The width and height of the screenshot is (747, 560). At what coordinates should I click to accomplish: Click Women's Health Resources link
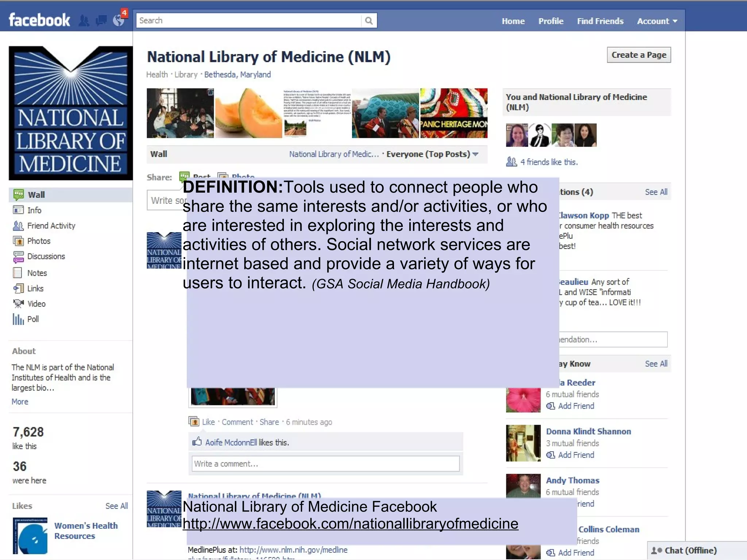point(86,531)
